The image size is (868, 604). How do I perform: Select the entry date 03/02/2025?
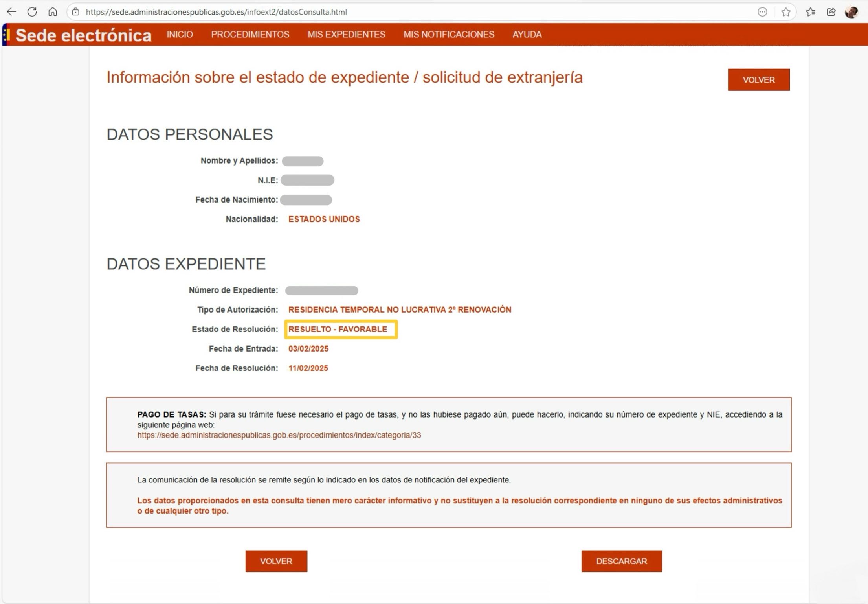coord(308,349)
